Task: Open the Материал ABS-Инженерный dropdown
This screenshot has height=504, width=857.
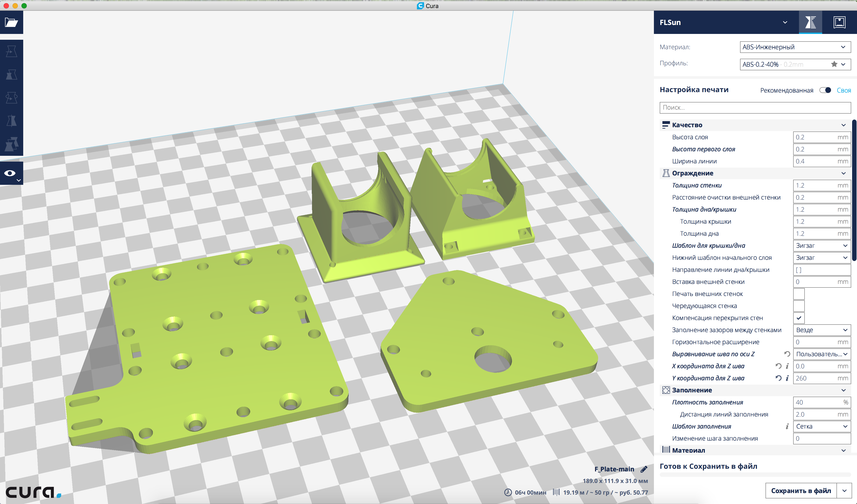Action: click(x=795, y=47)
